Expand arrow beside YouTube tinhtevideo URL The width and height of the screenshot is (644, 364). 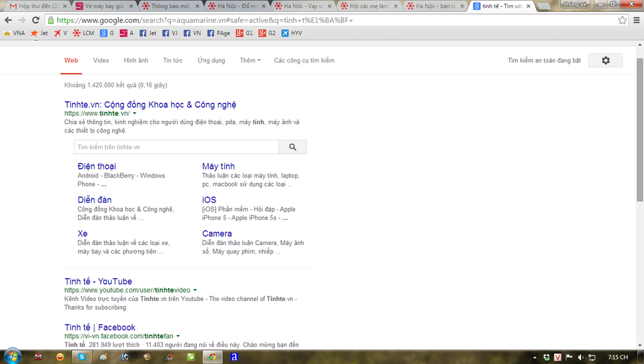[196, 290]
